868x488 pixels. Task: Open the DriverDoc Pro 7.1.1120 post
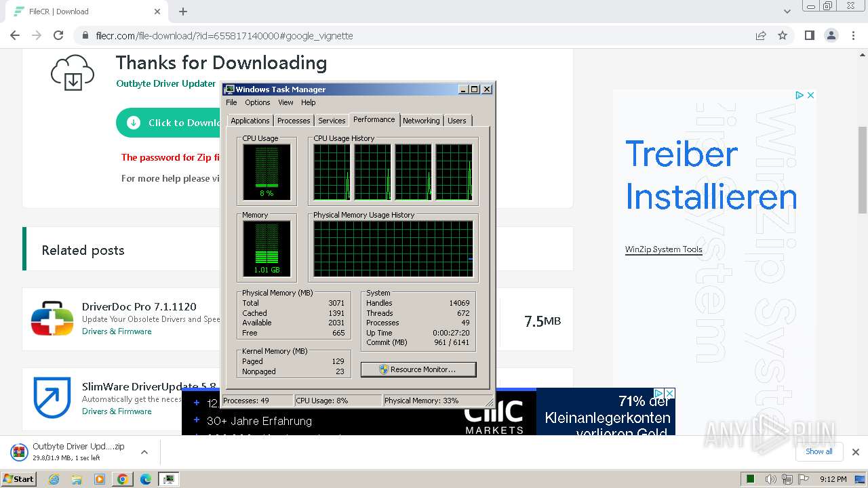[139, 307]
